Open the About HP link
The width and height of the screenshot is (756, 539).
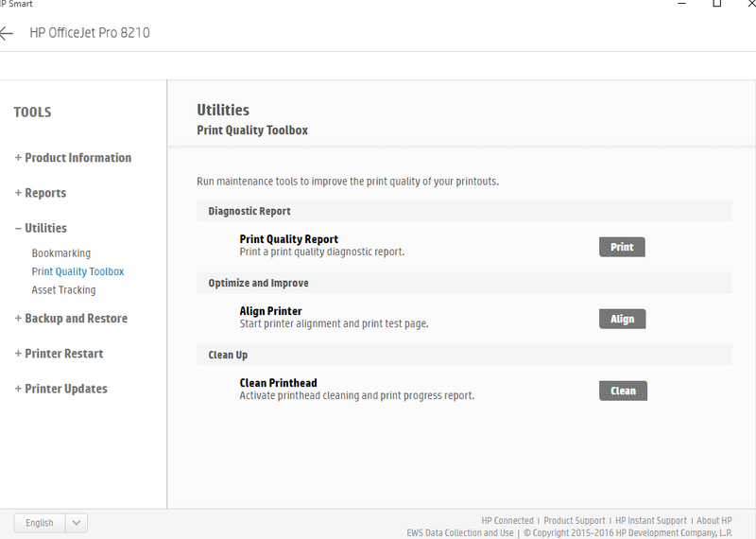coord(714,521)
